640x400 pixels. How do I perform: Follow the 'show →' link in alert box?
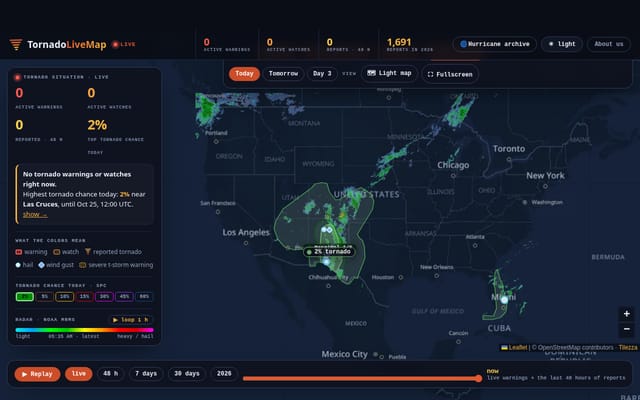click(35, 214)
